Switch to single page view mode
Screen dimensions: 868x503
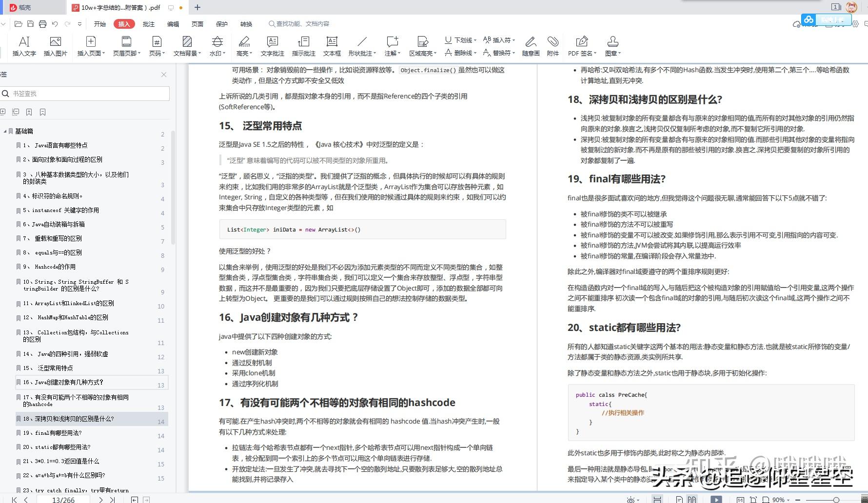[680, 500]
